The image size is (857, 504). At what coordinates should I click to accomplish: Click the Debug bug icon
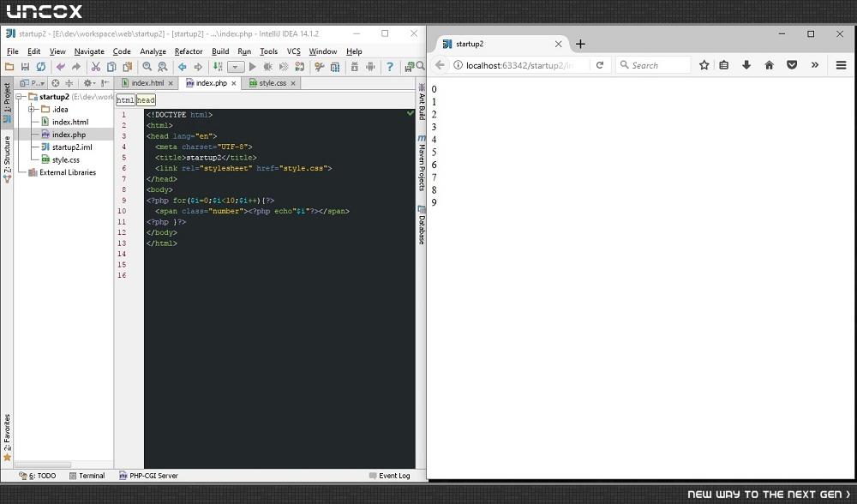(267, 67)
